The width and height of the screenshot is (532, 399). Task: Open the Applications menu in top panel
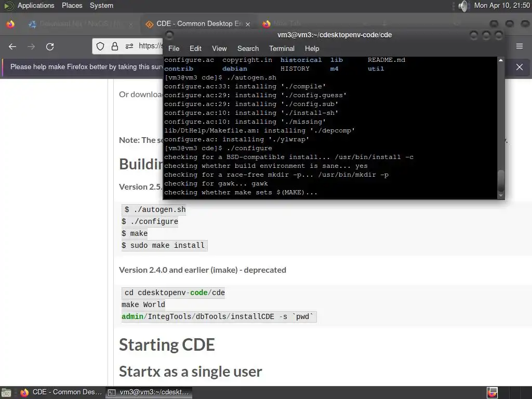pos(36,5)
